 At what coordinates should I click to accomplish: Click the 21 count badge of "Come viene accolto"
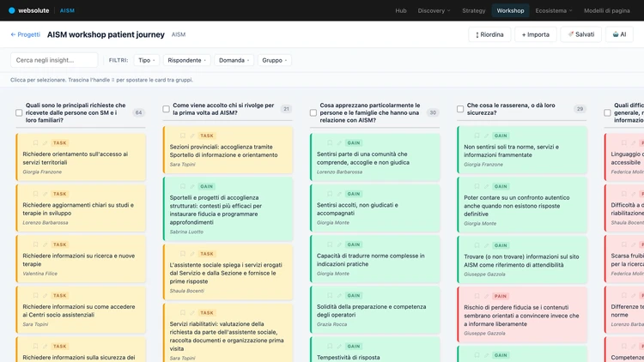click(286, 109)
